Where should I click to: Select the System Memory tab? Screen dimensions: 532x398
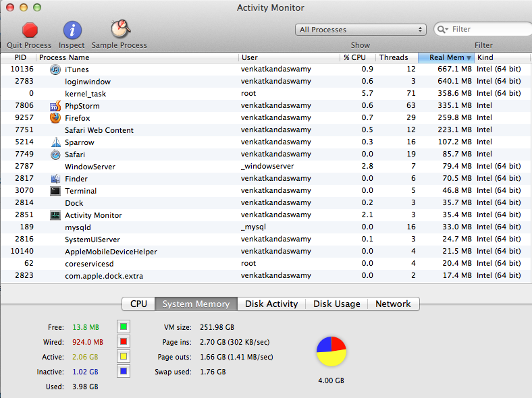click(x=196, y=304)
